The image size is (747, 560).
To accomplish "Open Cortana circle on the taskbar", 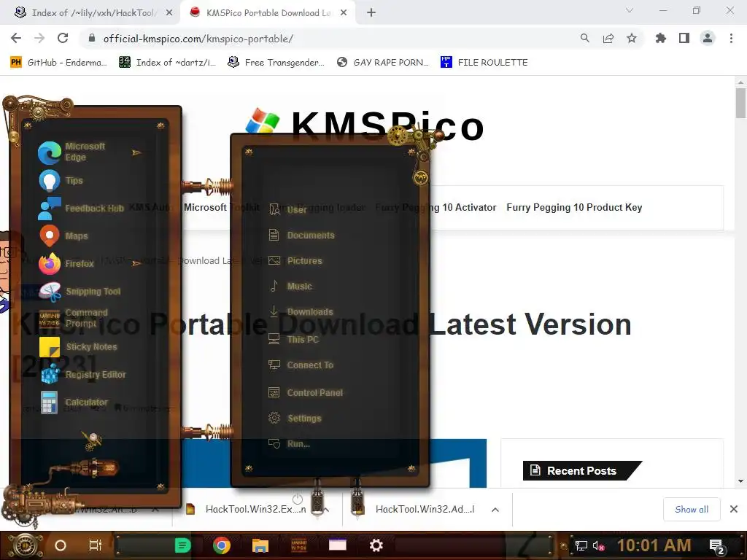I will click(x=61, y=545).
